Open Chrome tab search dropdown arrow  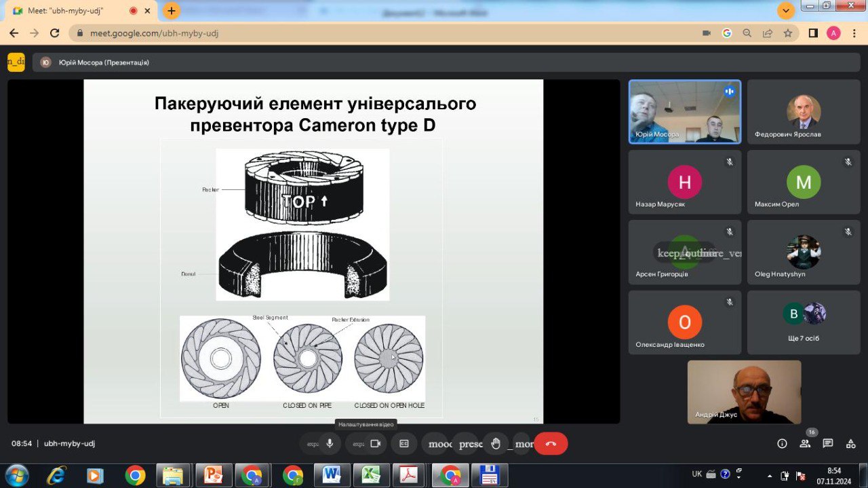coord(786,11)
